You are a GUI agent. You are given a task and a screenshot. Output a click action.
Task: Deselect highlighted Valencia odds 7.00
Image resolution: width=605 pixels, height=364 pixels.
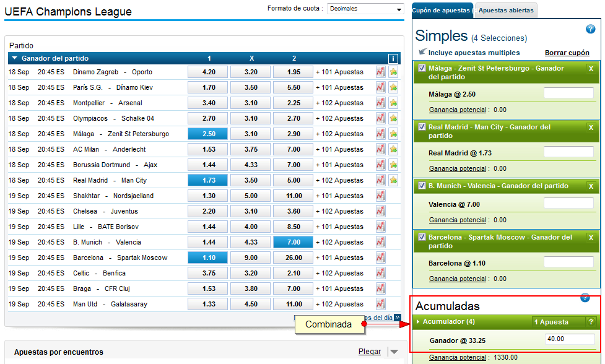point(293,242)
